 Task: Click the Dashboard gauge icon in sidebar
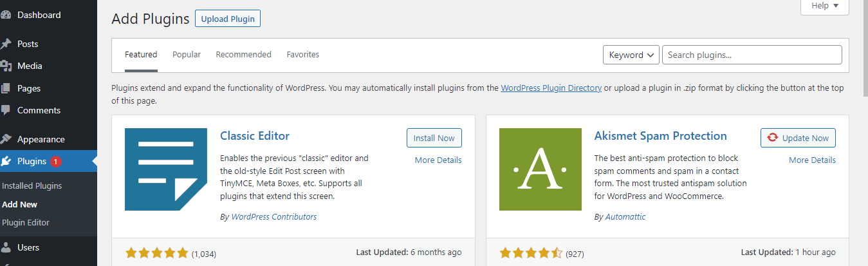click(x=6, y=15)
